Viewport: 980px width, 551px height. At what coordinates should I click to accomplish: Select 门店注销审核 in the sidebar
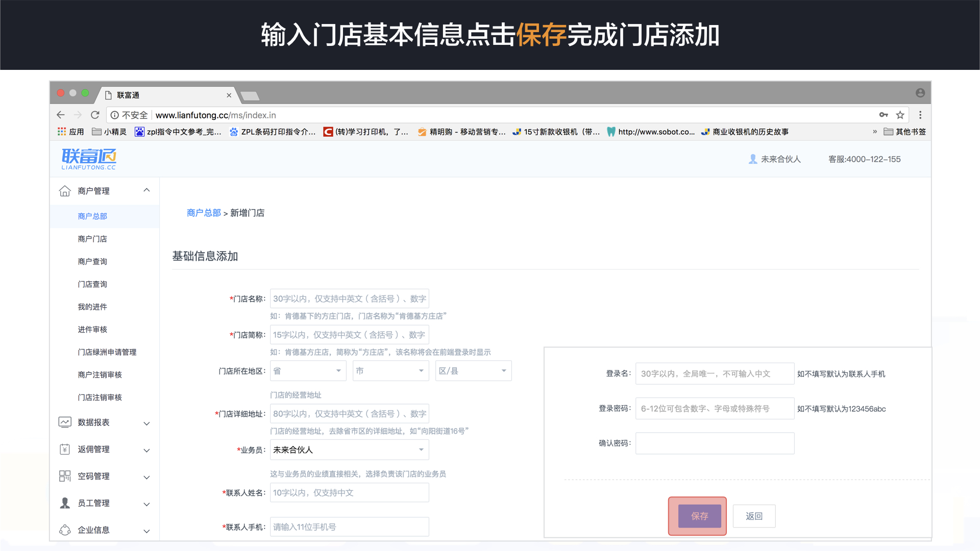click(x=100, y=397)
